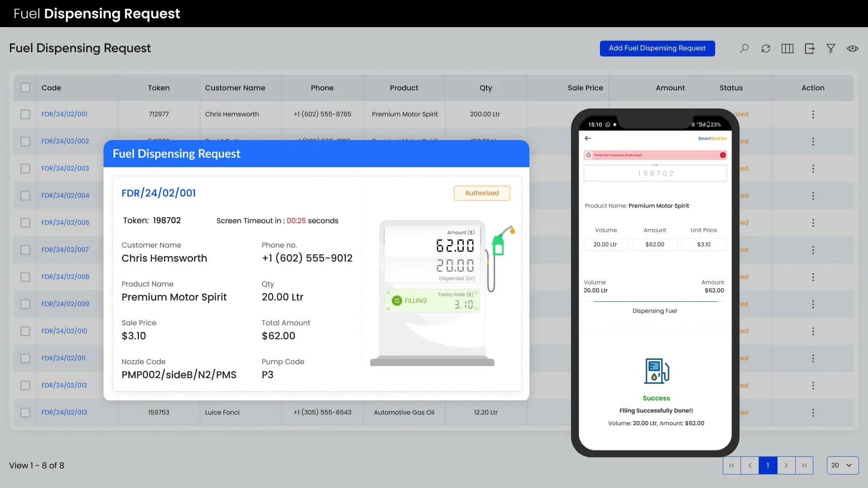This screenshot has width=868, height=488.
Task: Click the export icon in toolbar
Action: click(809, 48)
